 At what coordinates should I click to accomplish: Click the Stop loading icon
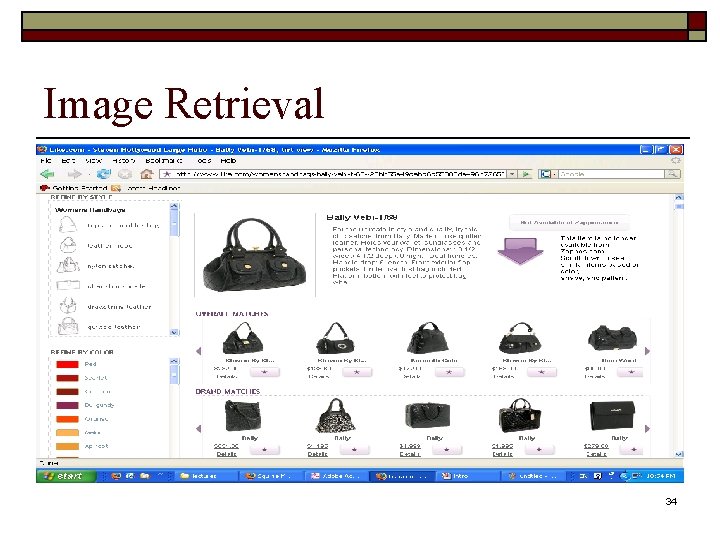pyautogui.click(x=124, y=174)
